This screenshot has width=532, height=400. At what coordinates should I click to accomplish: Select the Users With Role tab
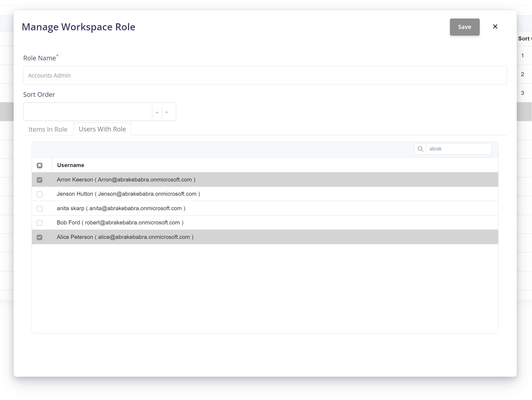tap(102, 129)
